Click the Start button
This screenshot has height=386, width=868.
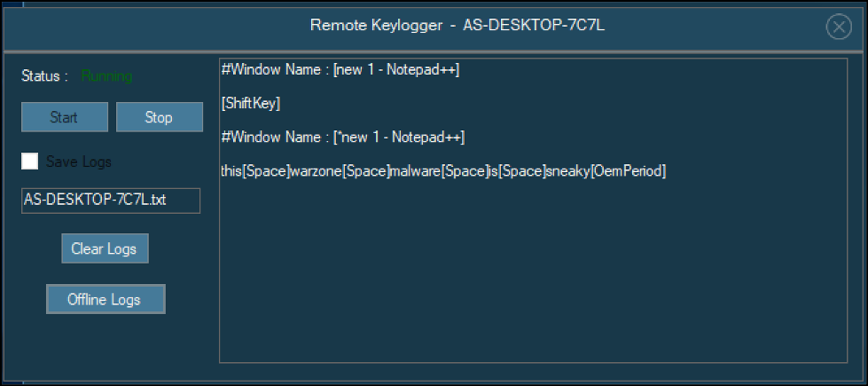(65, 117)
